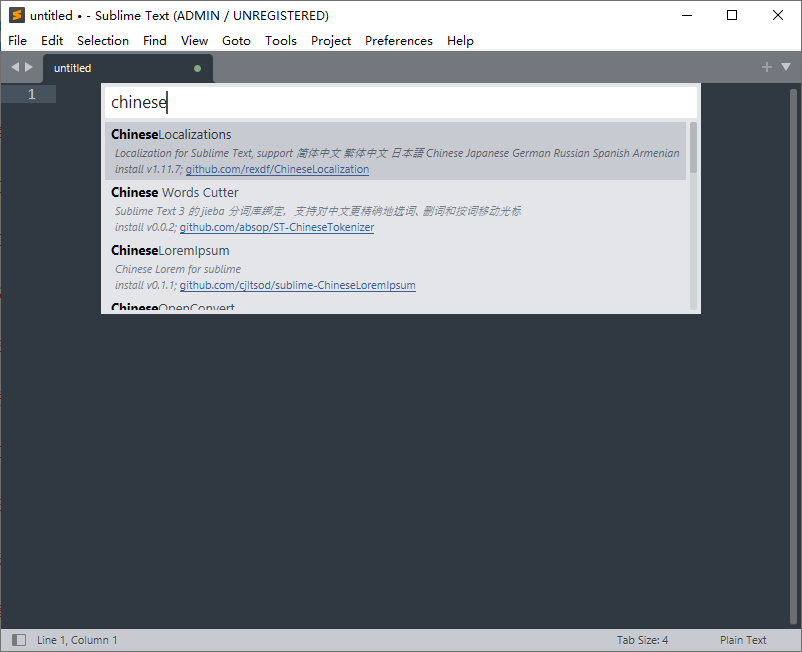Open github.com/cjltsod/sublime-ChineseLoremIpsum link
This screenshot has width=802, height=652.
click(x=298, y=285)
